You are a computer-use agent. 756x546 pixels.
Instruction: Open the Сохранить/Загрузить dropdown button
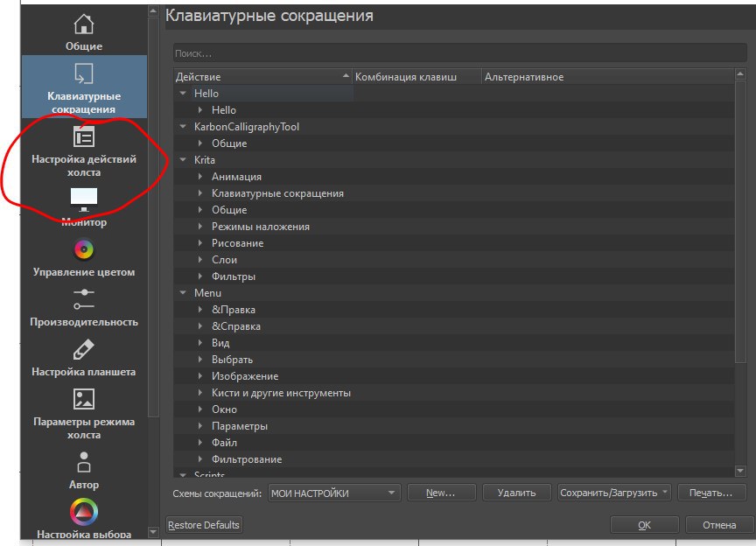[614, 493]
